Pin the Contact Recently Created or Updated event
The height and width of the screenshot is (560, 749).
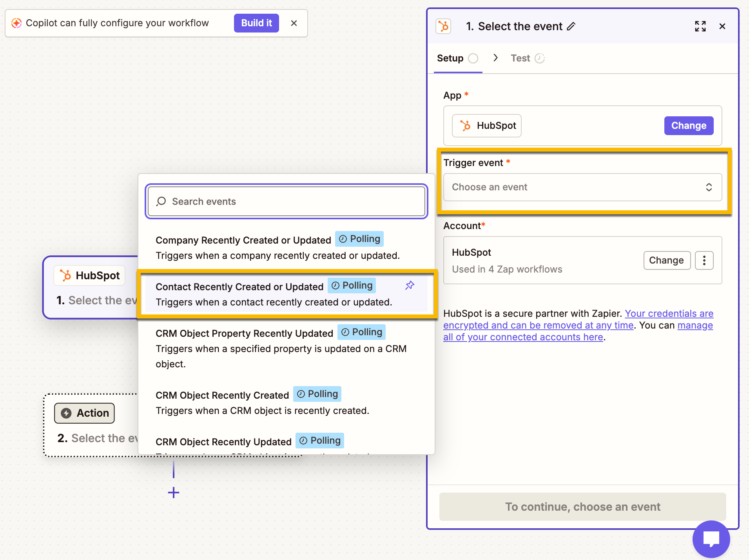click(x=410, y=285)
